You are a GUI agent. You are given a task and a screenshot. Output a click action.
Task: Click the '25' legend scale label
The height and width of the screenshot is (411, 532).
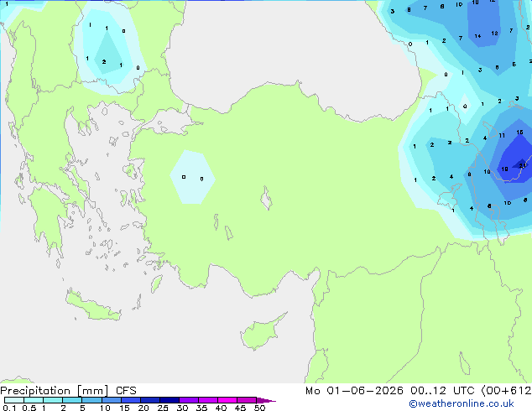point(163,408)
